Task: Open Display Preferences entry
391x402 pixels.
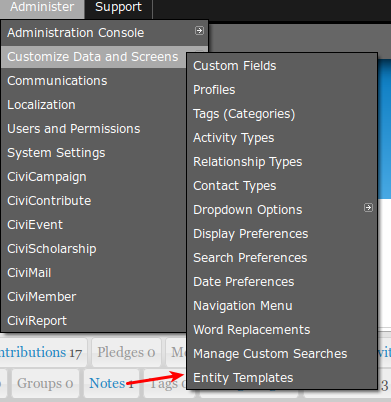Action: pyautogui.click(x=282, y=234)
